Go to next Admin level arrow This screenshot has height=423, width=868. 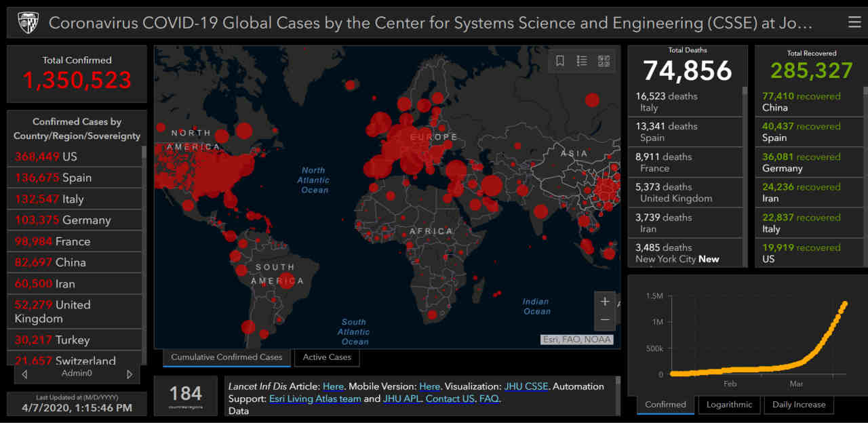point(130,374)
